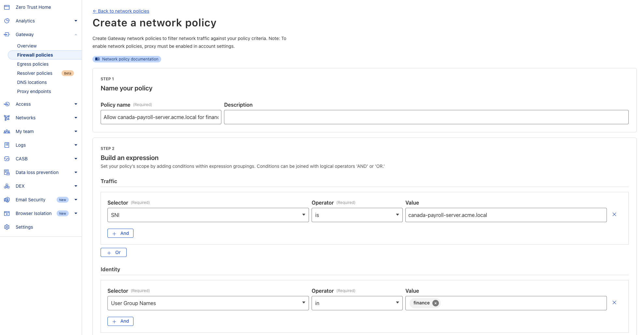This screenshot has height=335, width=644.
Task: Click into the Description text field
Action: [426, 117]
